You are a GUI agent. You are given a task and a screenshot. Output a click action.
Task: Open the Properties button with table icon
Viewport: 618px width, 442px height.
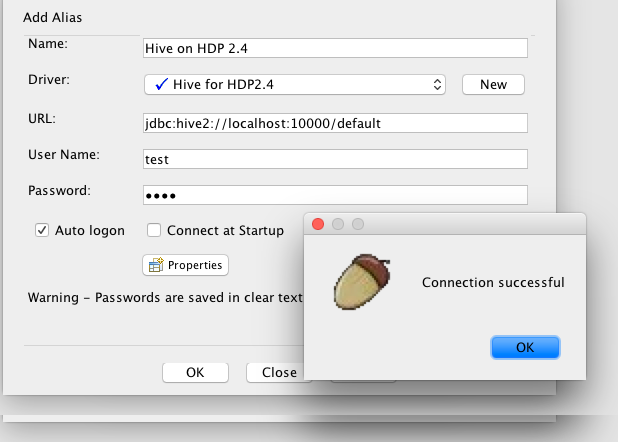pyautogui.click(x=185, y=265)
